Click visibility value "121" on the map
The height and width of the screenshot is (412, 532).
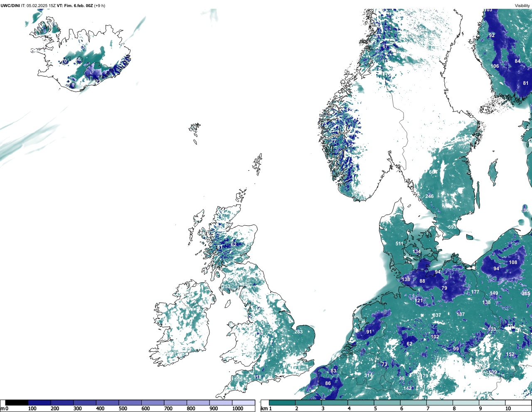(419, 301)
